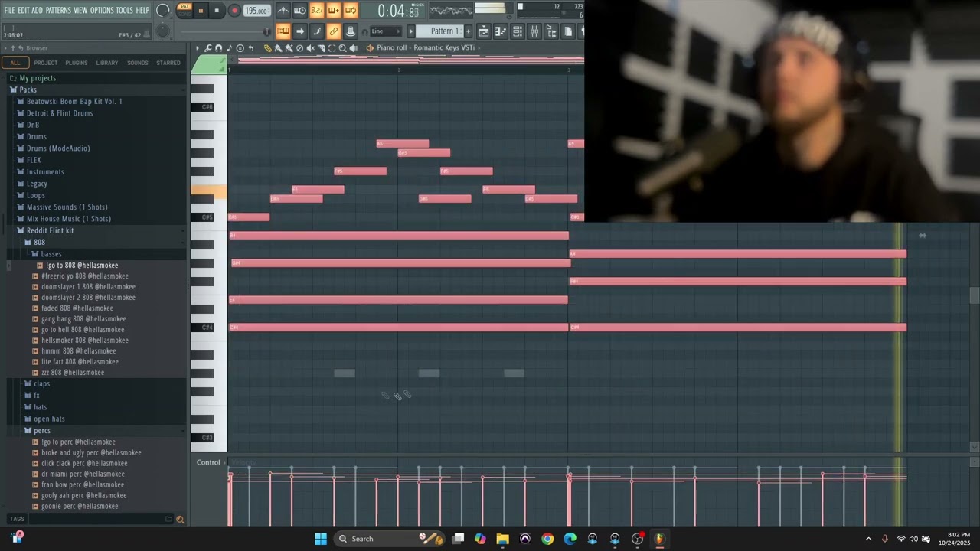Open the Mixer window icon

(x=534, y=31)
